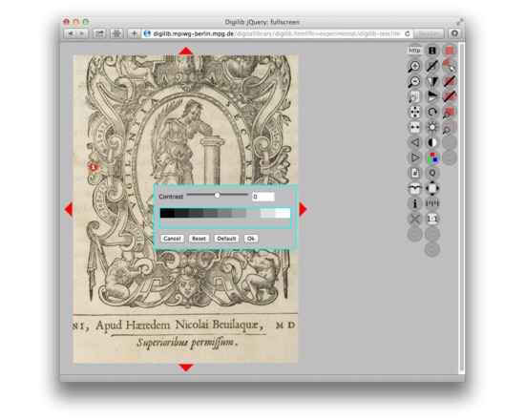Click the browser back button
525x420 pixels.
click(x=70, y=33)
